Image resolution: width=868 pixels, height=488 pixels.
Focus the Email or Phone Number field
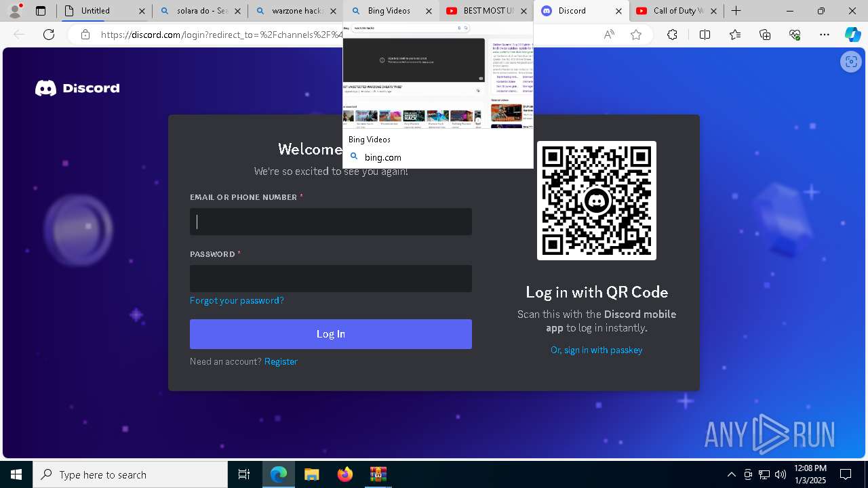331,222
